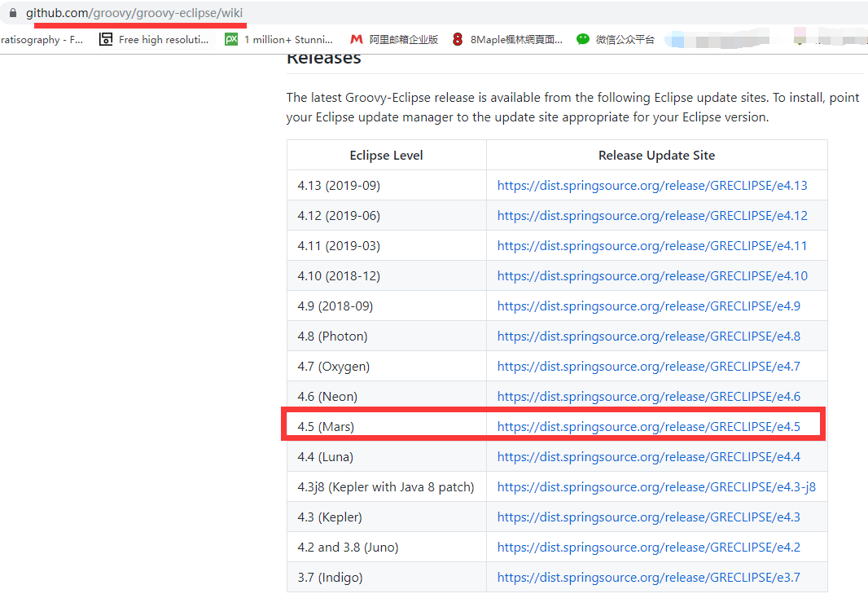
Task: Open the 微信公众平台 bookmark
Action: (615, 39)
